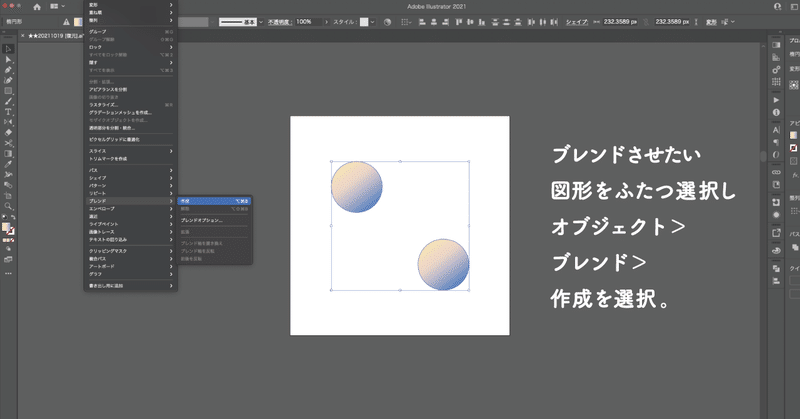The width and height of the screenshot is (800, 419).
Task: Choose 作成 in the blend submenu
Action: [x=214, y=201]
